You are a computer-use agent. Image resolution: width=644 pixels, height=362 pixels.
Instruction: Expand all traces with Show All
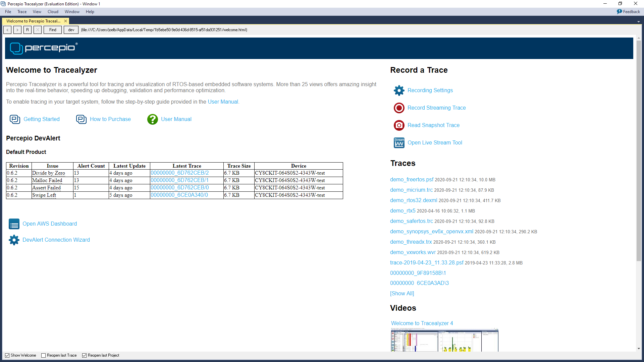click(x=402, y=293)
